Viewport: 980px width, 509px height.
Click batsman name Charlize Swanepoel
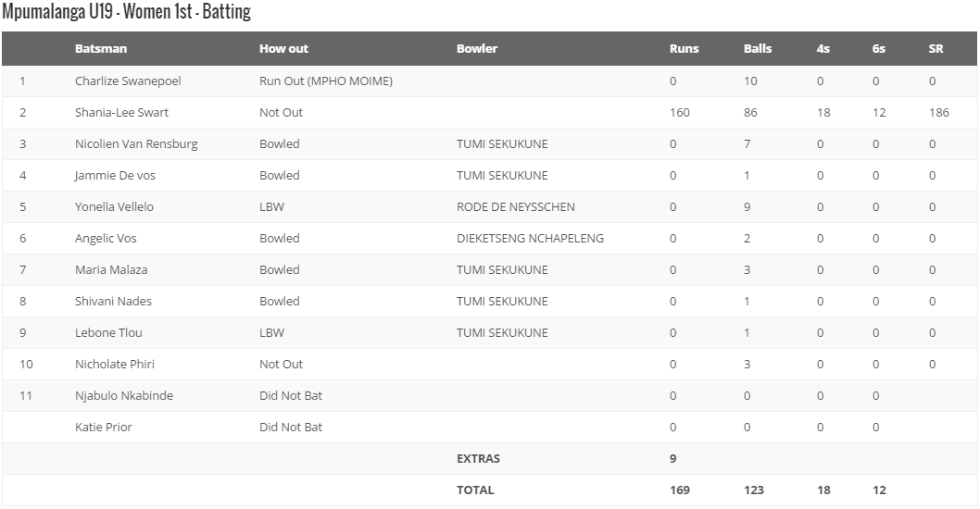point(128,81)
